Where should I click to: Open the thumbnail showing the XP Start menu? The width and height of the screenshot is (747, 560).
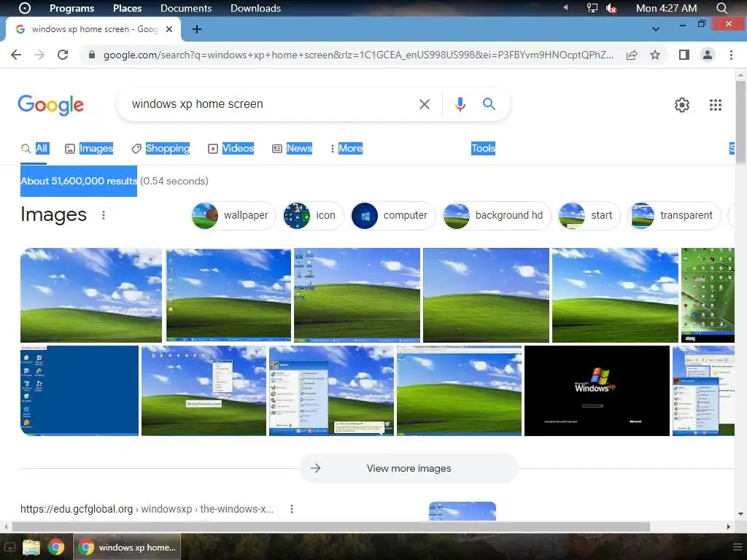pyautogui.click(x=332, y=391)
